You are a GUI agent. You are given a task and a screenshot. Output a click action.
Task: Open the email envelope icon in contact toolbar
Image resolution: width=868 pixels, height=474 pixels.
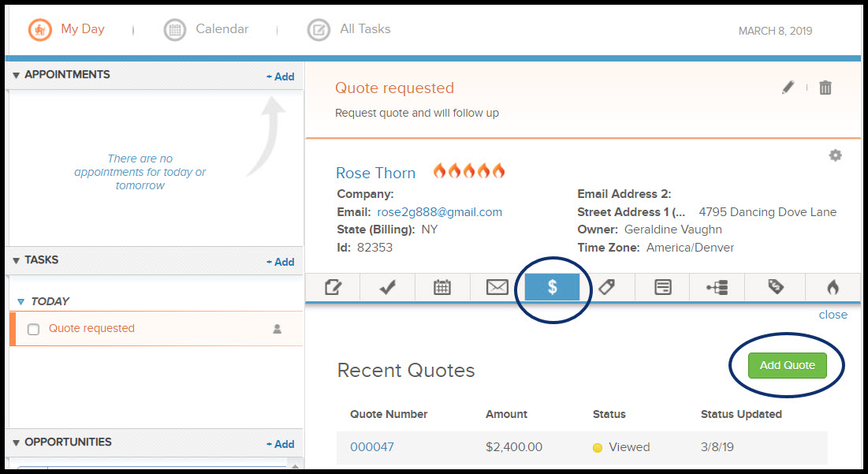click(x=497, y=287)
